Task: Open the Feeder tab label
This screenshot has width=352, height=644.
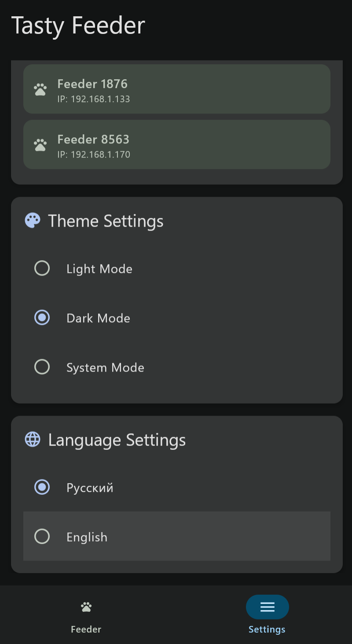Action: click(x=86, y=629)
